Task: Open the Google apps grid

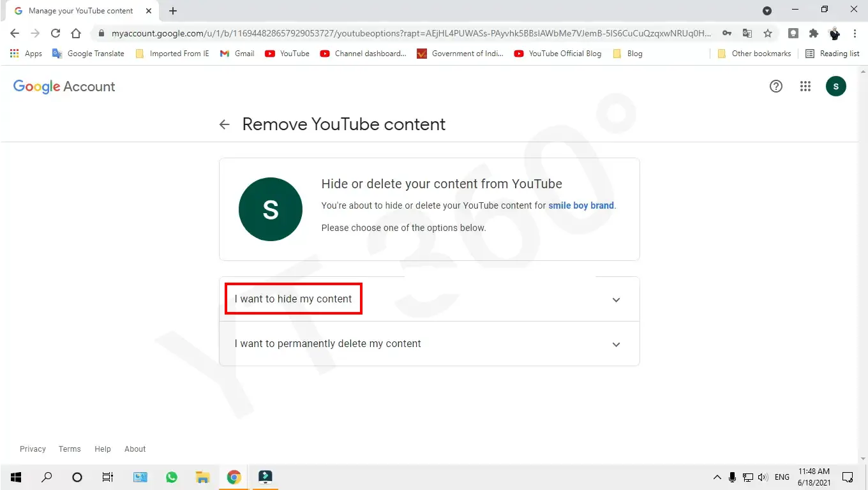Action: coord(805,86)
